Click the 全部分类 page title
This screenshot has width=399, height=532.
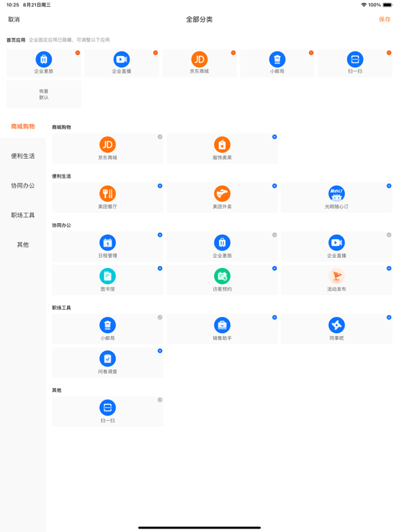199,19
